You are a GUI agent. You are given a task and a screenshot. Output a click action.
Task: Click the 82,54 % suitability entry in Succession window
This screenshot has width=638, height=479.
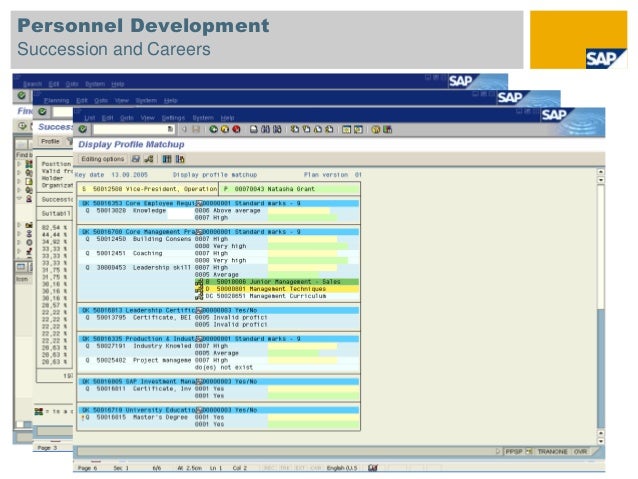click(x=54, y=227)
